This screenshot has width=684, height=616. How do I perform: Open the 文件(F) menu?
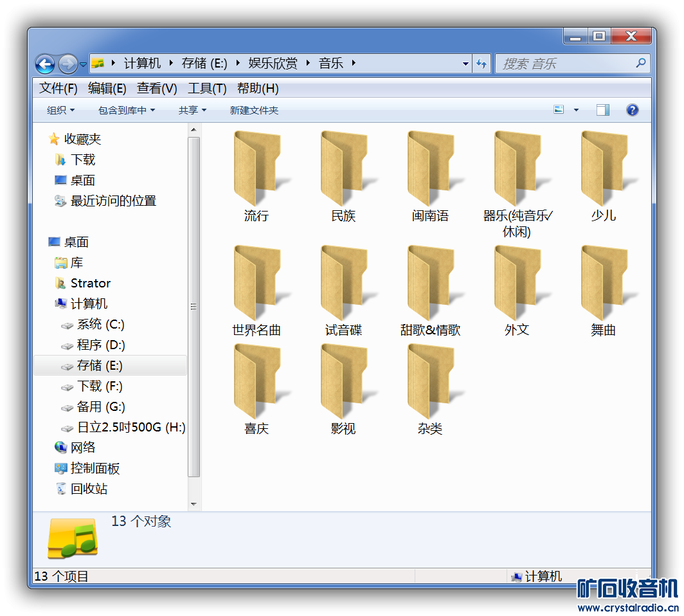pos(59,89)
